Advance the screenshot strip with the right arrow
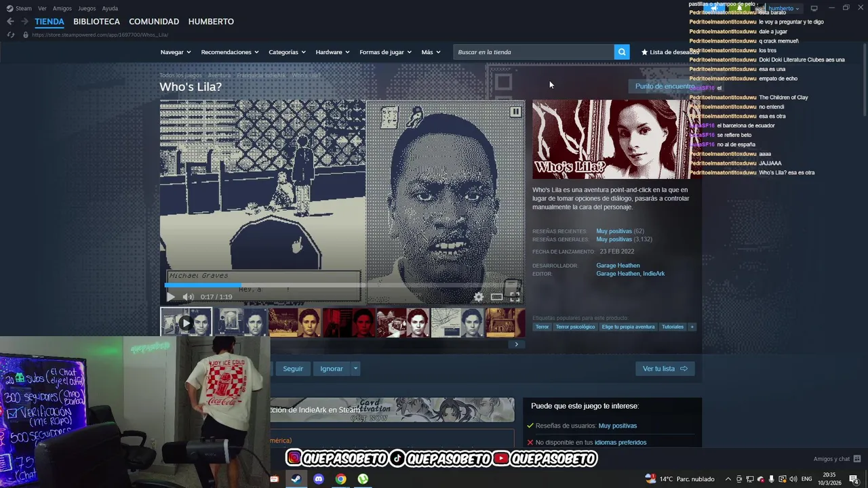868x488 pixels. click(x=516, y=344)
